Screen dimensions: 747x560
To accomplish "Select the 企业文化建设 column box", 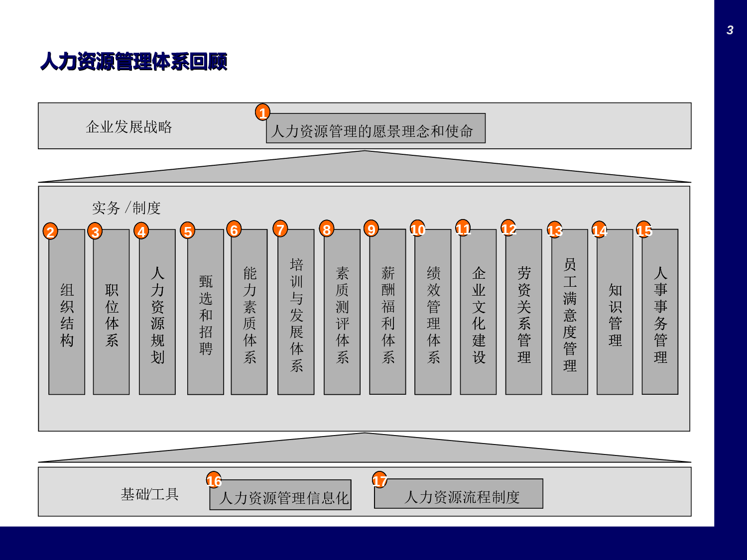I will pos(478,312).
